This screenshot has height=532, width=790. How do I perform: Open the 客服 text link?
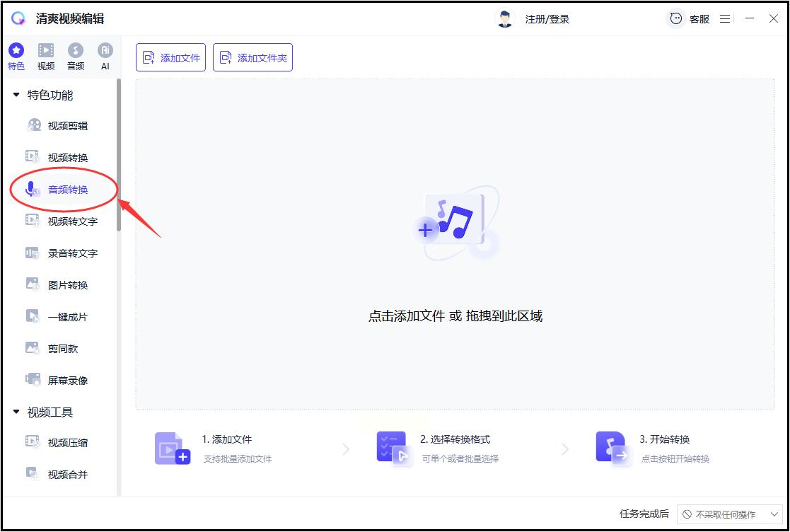tap(699, 19)
